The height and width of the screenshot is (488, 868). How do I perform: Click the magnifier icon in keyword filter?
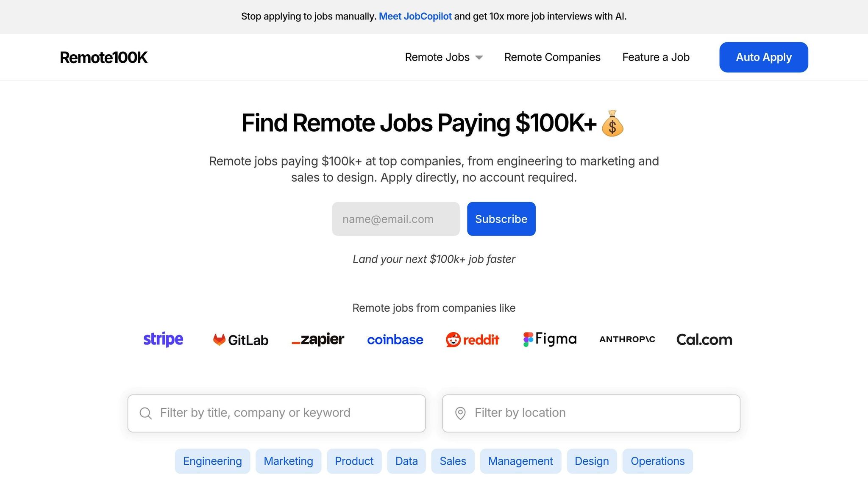[x=145, y=413]
